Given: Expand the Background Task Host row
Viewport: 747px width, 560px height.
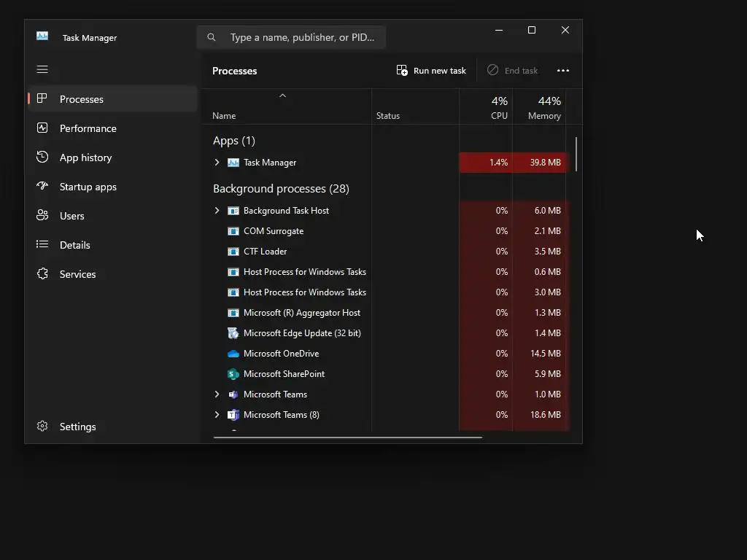Looking at the screenshot, I should pyautogui.click(x=217, y=211).
